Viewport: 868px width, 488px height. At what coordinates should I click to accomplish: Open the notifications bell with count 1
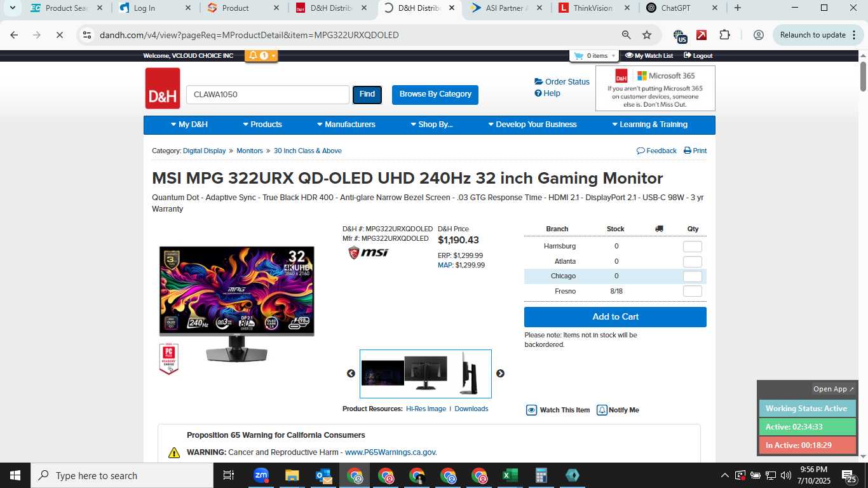coord(261,56)
